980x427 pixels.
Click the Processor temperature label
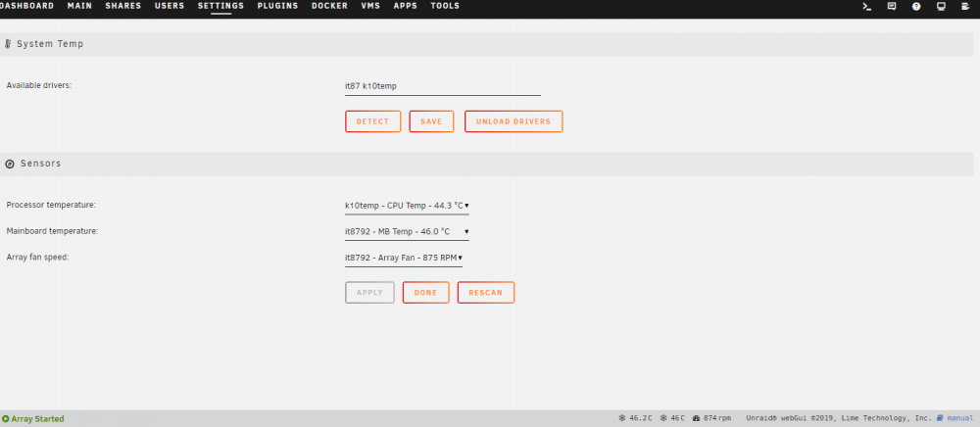point(51,205)
